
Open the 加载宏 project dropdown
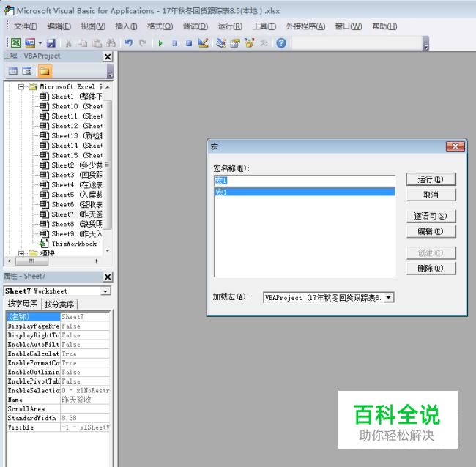coord(389,298)
